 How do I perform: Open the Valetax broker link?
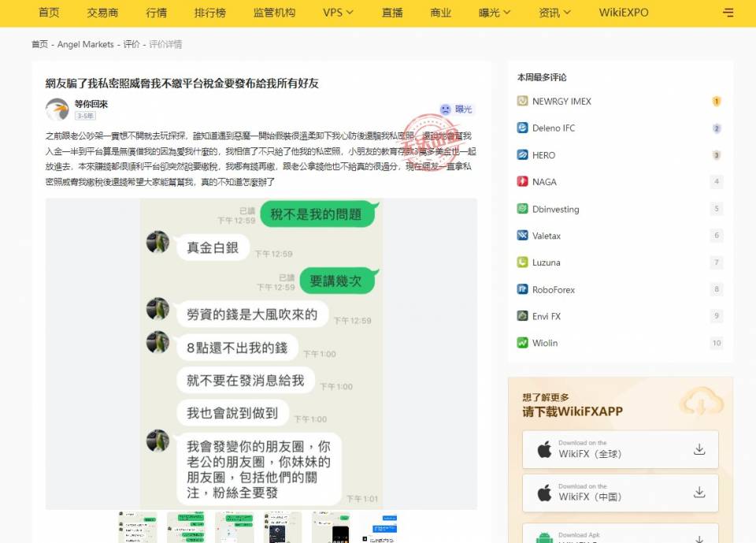[547, 236]
